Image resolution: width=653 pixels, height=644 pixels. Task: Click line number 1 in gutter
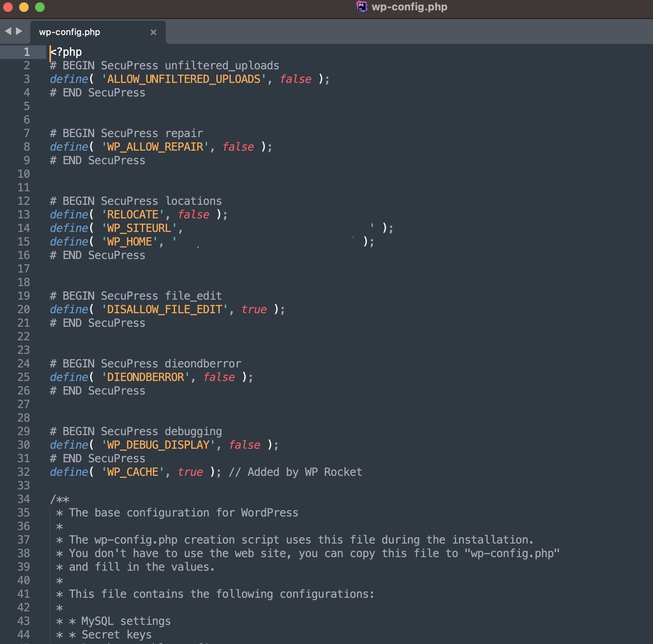[x=27, y=52]
